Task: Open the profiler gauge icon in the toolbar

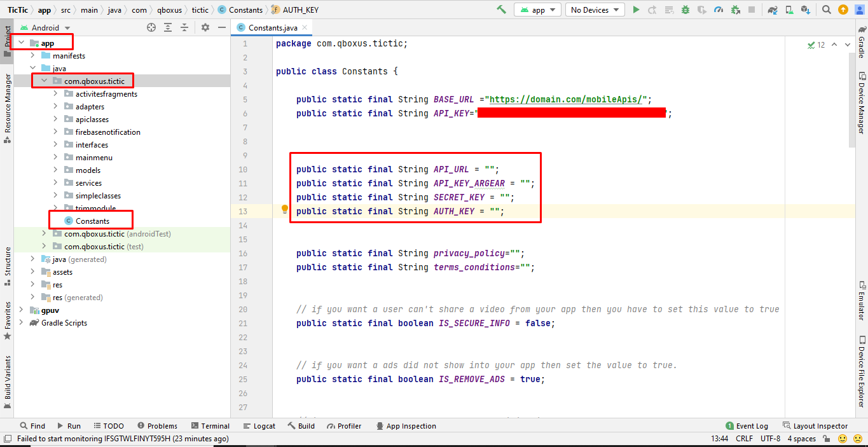Action: (719, 10)
